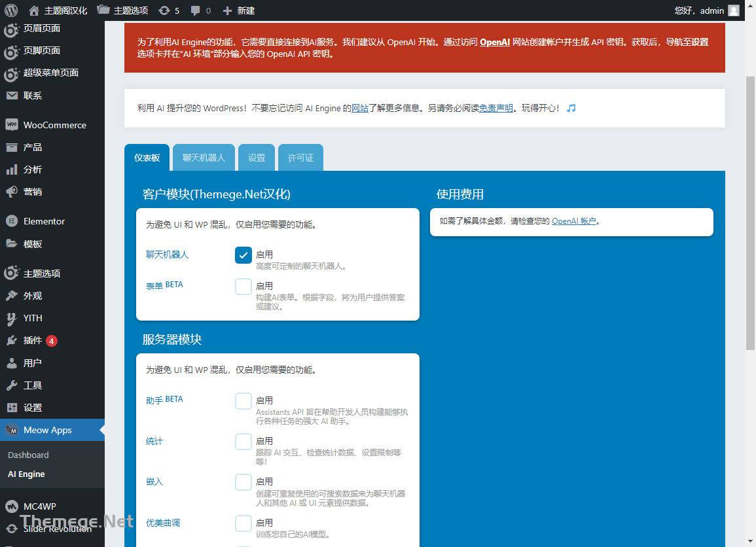Open the AI Engine submenu item

pyautogui.click(x=26, y=474)
